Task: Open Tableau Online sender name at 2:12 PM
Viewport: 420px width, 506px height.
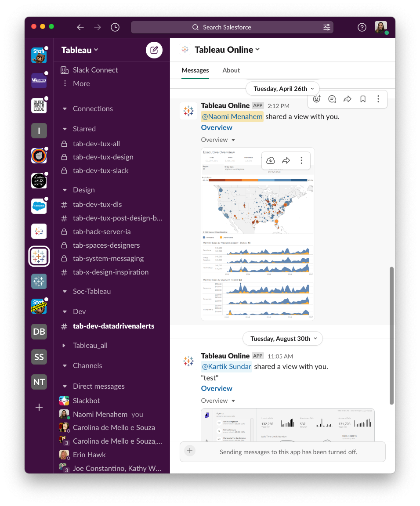Action: (x=225, y=105)
